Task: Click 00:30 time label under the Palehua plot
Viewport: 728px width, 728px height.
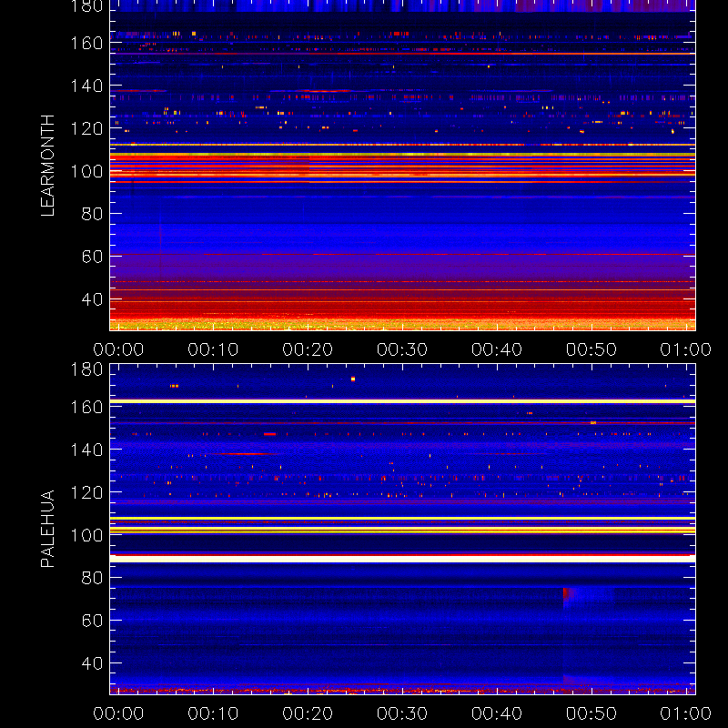Action: (402, 713)
